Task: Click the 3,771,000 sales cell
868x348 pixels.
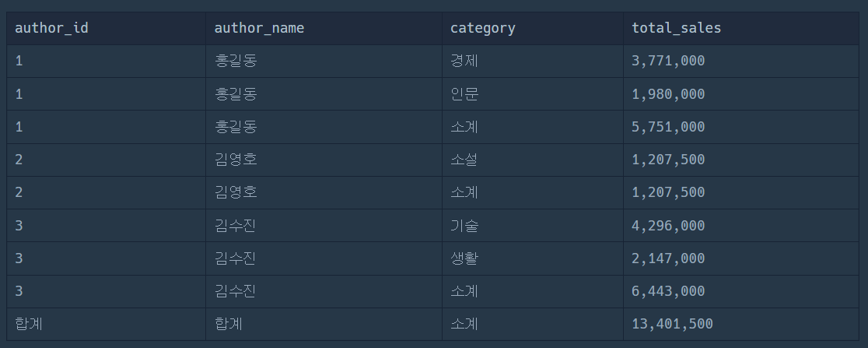Action: 741,61
